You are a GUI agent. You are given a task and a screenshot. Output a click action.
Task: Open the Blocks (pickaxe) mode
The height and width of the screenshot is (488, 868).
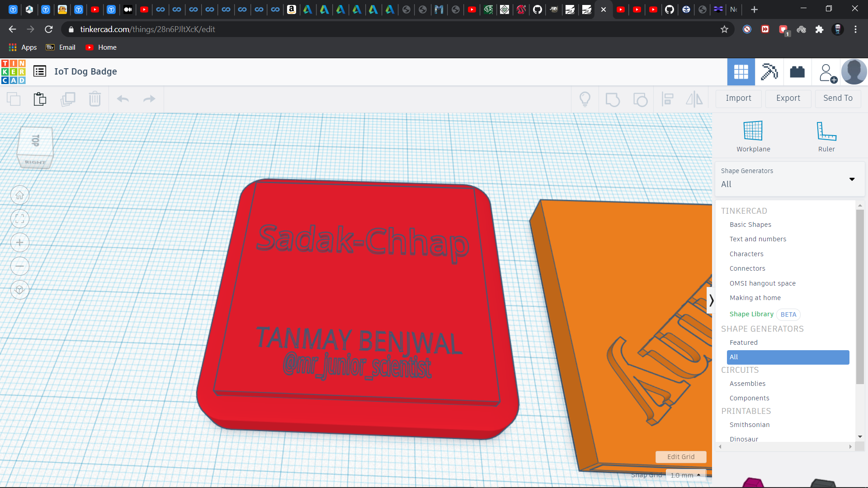769,72
